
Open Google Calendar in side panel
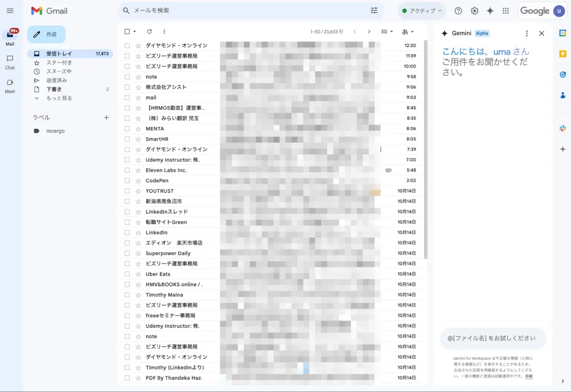point(562,33)
